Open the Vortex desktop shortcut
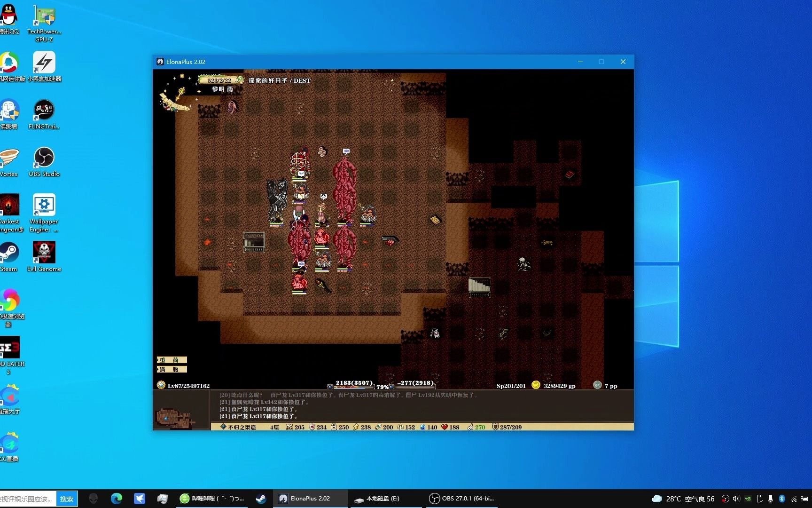The image size is (812, 508). click(9, 161)
